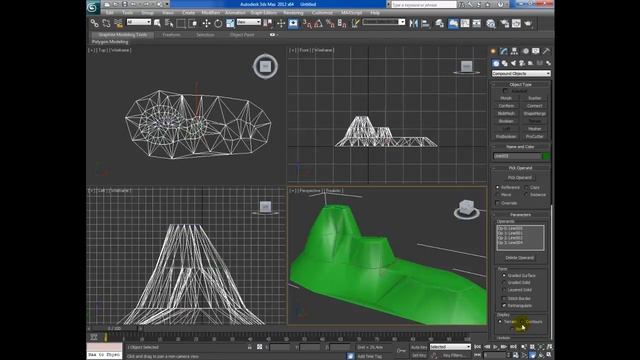640x360 pixels.
Task: Click the Align tool icon
Action: [x=425, y=24]
